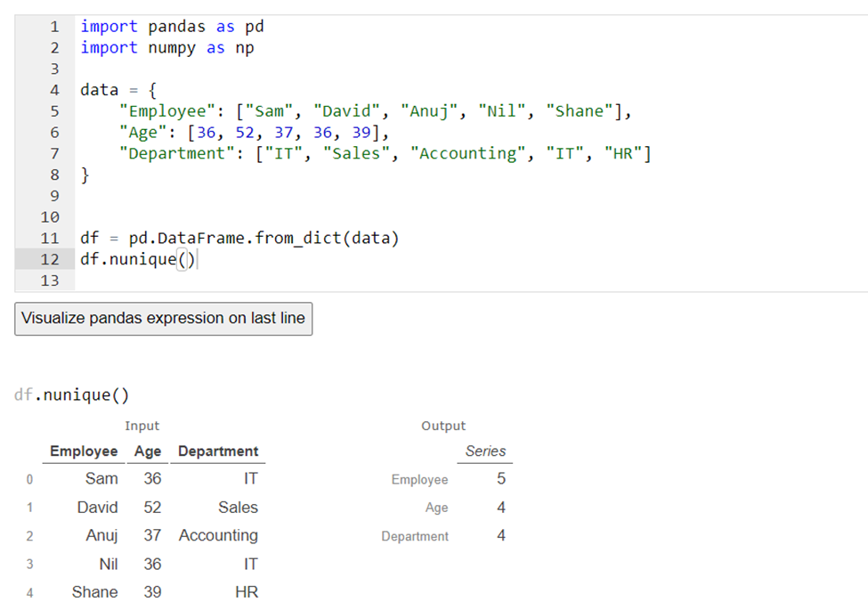Select the age value 52 in the table
Image resolution: width=868 pixels, height=610 pixels.
coord(152,508)
